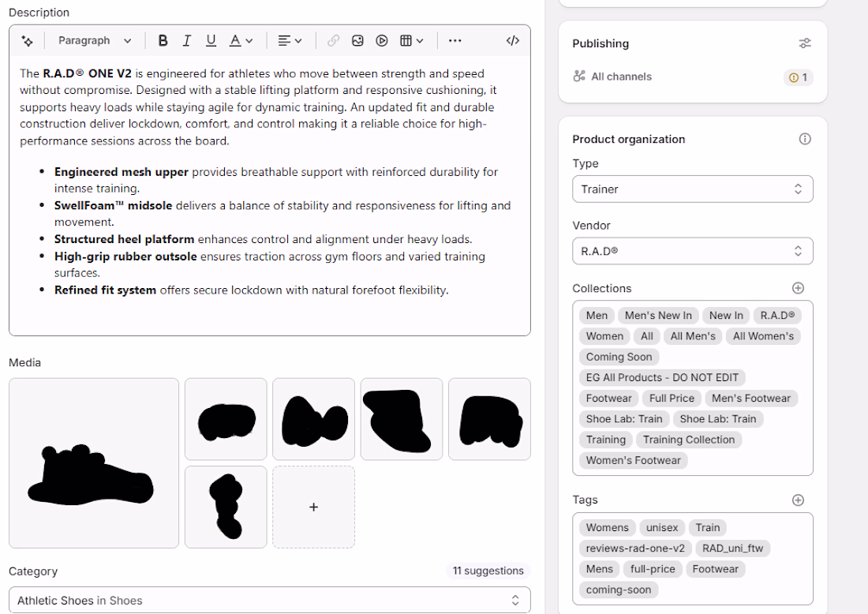Click the Womens tag
Image resolution: width=868 pixels, height=614 pixels.
pos(608,528)
